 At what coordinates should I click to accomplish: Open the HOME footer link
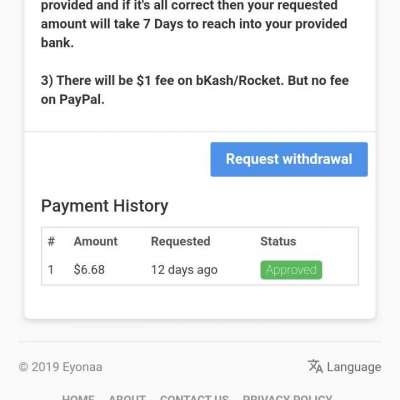pos(78,397)
